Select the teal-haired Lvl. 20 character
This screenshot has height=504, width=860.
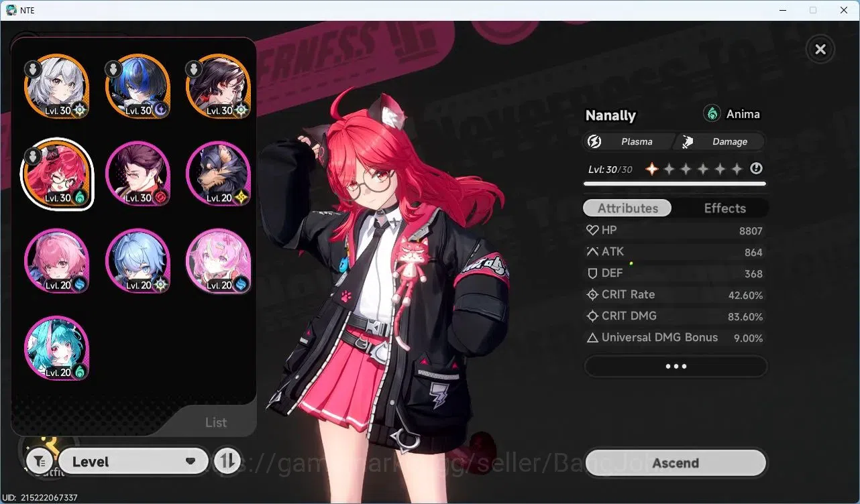[x=57, y=348]
